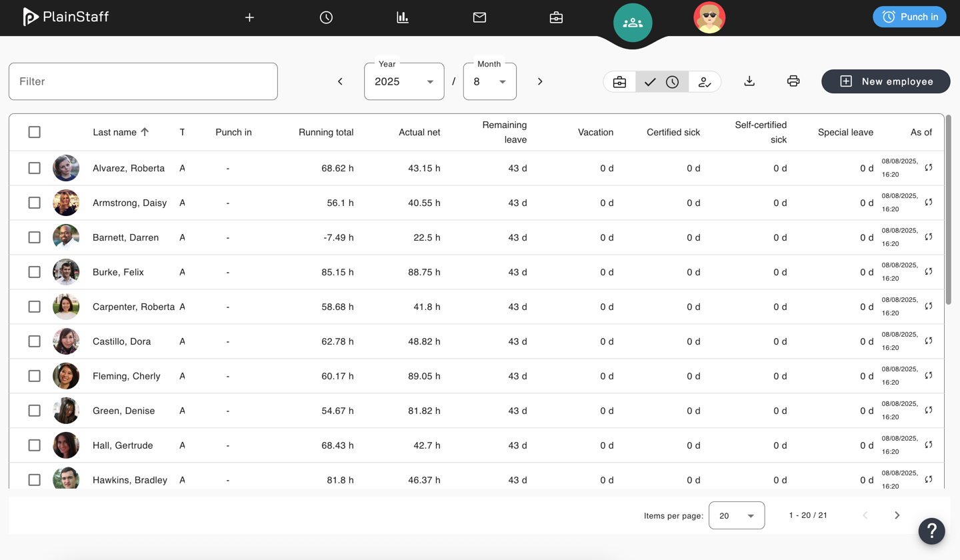Viewport: 960px width, 560px height.
Task: Click Barnett's running total -7.49 h
Action: point(338,237)
